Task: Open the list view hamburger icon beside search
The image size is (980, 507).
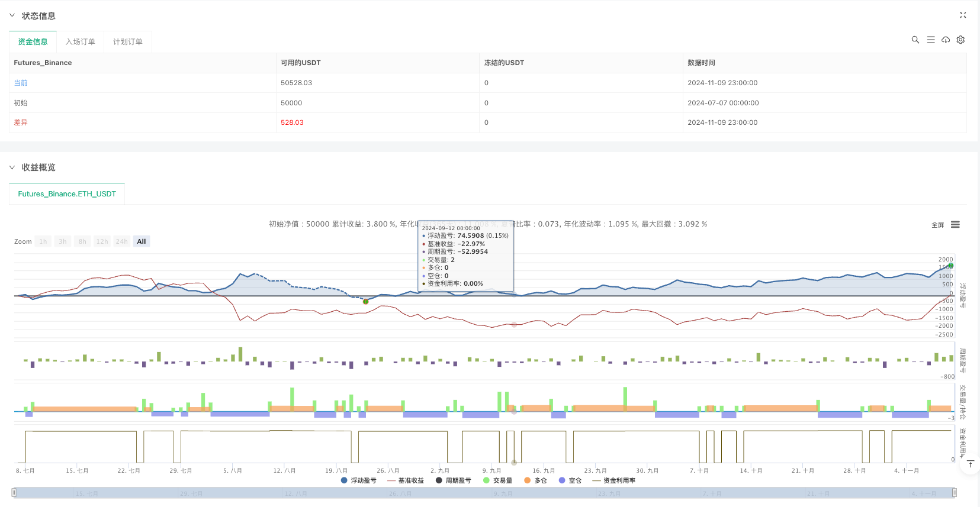Action: [930, 40]
